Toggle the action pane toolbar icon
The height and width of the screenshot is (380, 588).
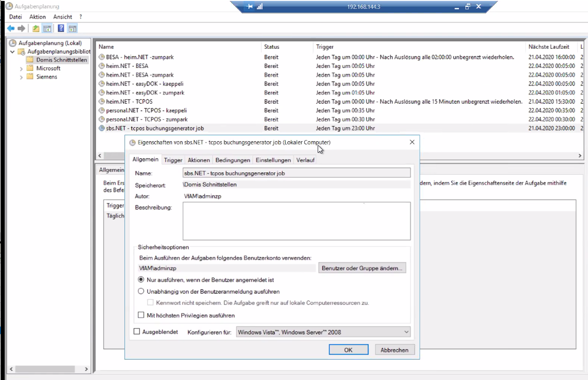coord(73,29)
